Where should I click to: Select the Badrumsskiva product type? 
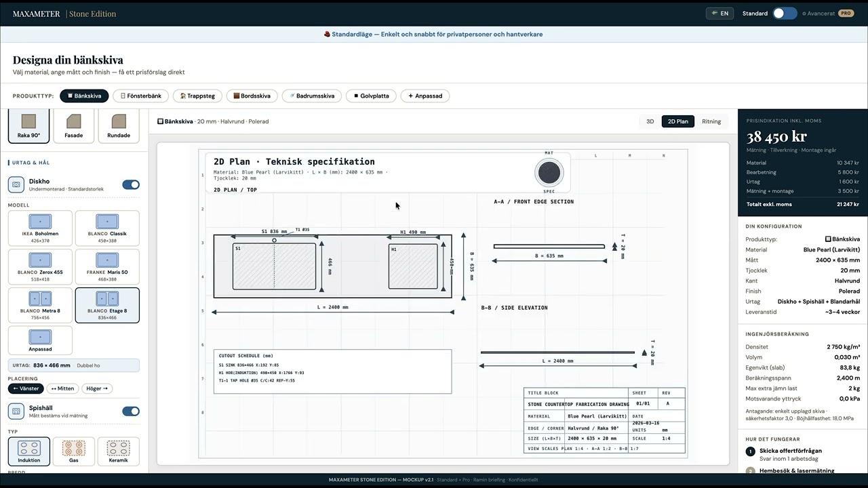point(311,96)
